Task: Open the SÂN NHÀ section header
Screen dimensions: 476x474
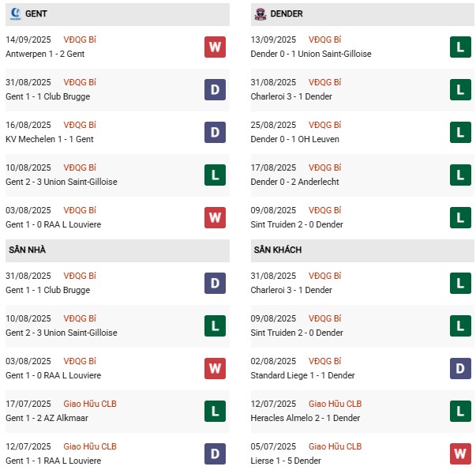Action: tap(118, 250)
